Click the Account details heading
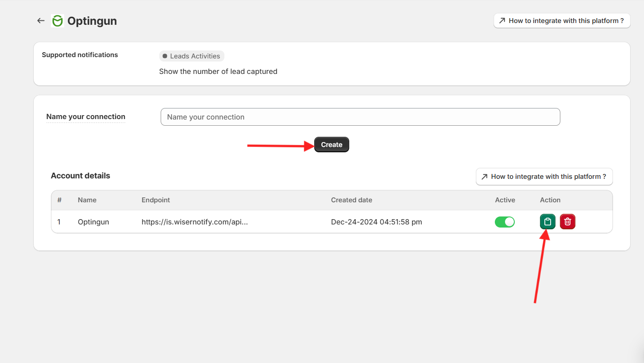 coord(81,176)
